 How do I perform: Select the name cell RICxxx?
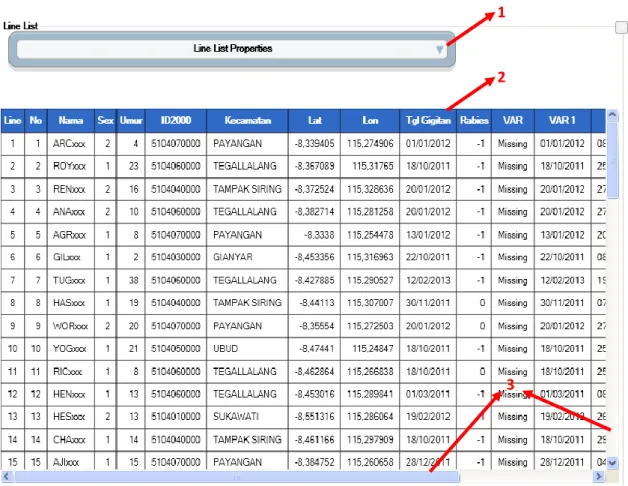[x=71, y=371]
